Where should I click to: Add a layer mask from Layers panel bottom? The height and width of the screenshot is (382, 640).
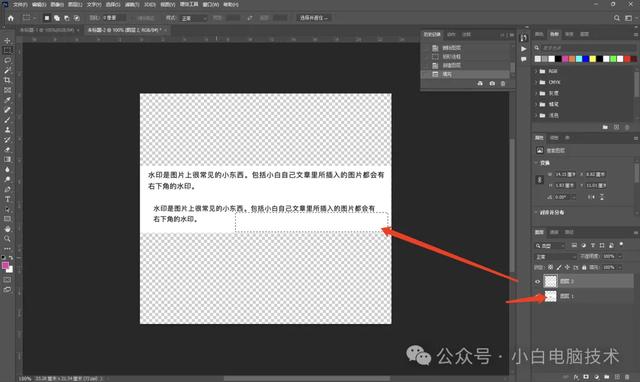pos(586,377)
